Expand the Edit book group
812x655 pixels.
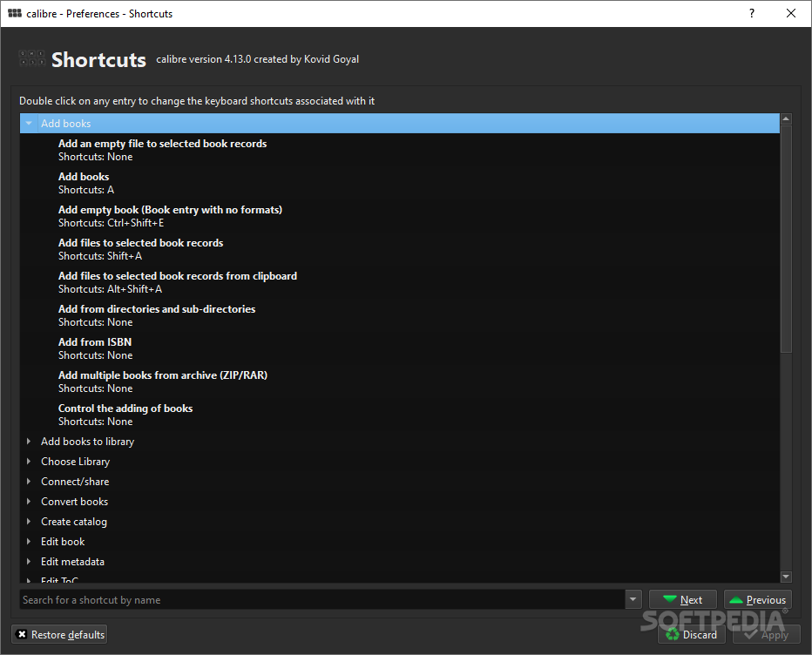pyautogui.click(x=29, y=542)
